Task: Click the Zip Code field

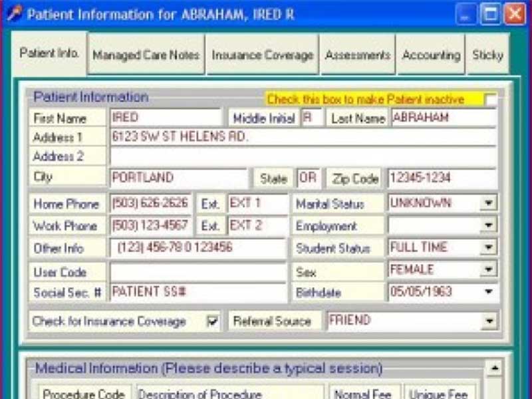Action: click(442, 178)
